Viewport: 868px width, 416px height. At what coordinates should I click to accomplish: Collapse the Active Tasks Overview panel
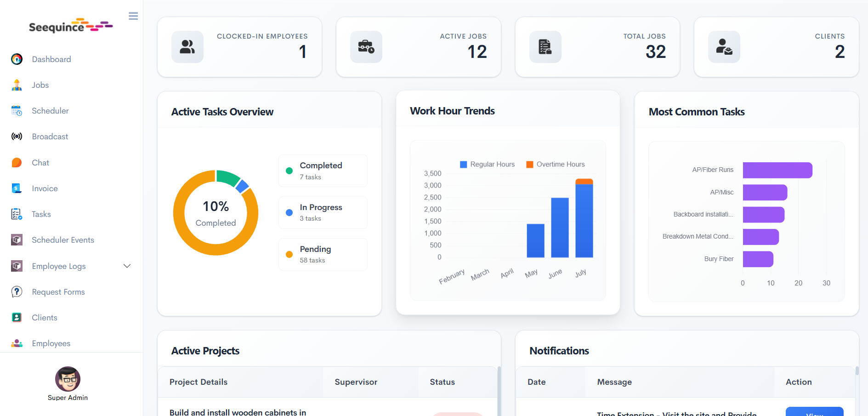(x=222, y=111)
